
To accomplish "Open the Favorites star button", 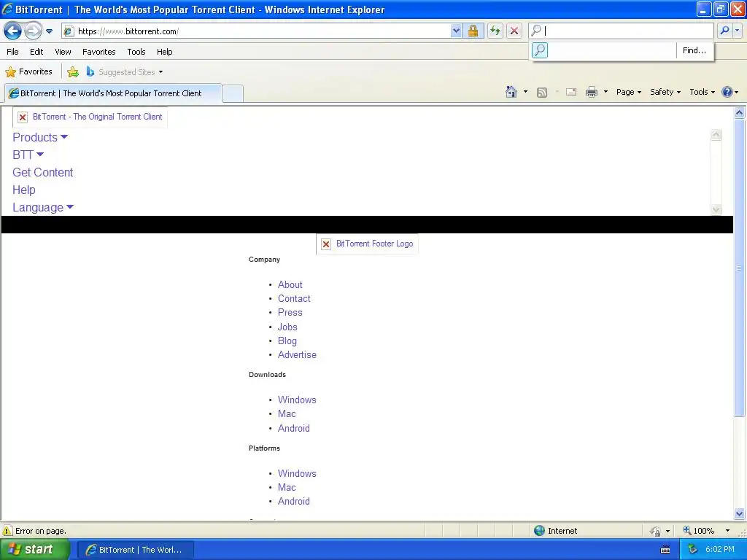I will [28, 72].
